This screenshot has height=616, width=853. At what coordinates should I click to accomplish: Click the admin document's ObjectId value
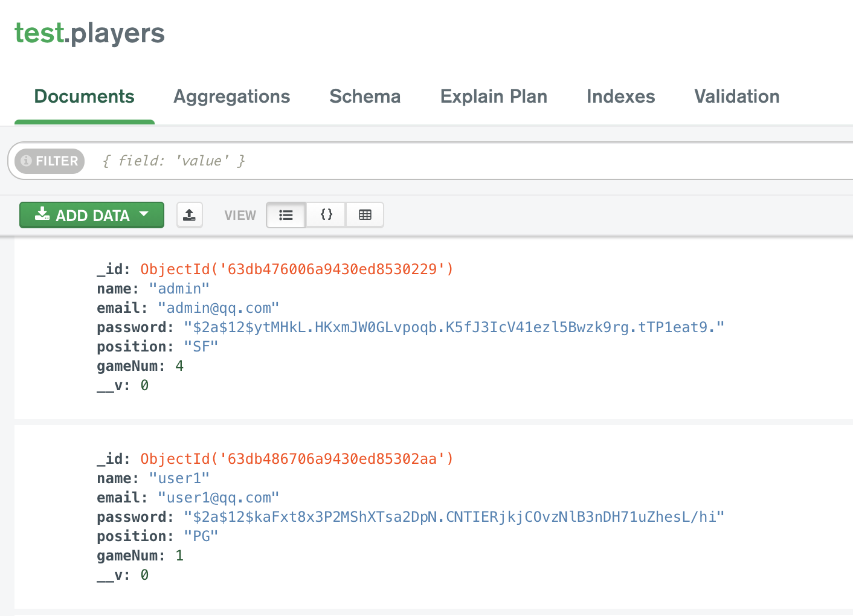(x=297, y=269)
